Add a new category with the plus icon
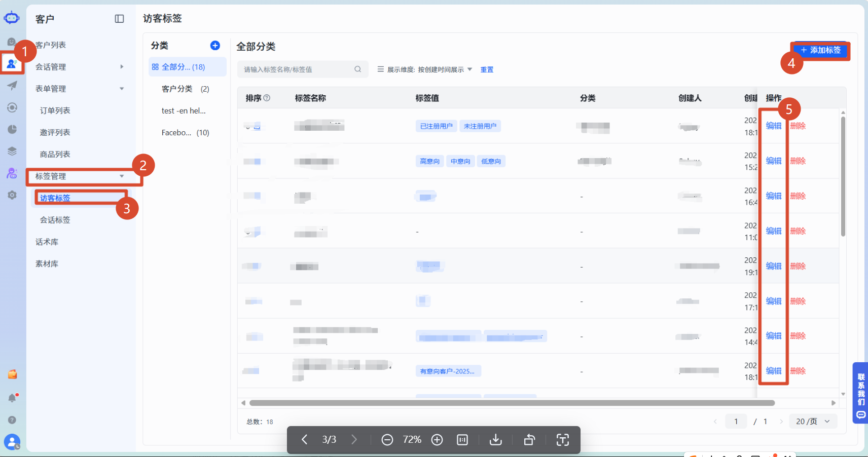Screen dimensions: 868x457 point(215,46)
